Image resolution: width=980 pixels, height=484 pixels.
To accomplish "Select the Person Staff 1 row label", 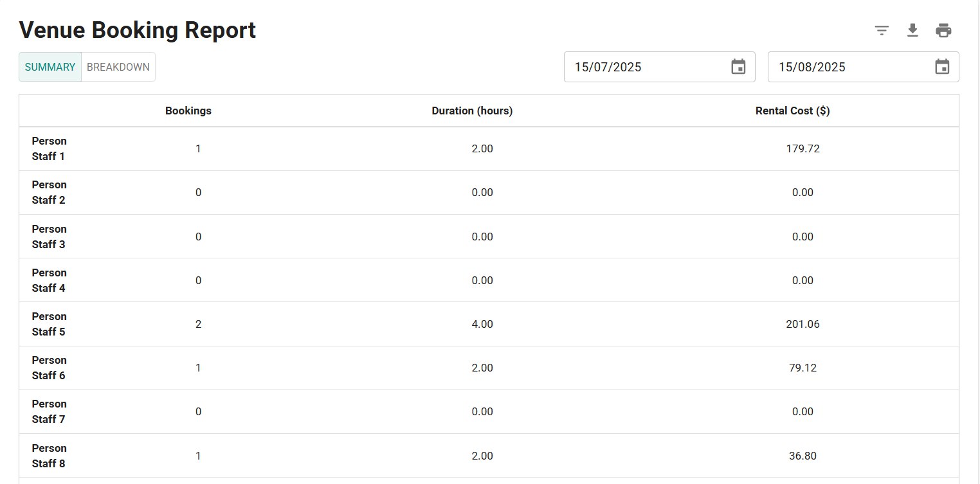I will click(50, 148).
